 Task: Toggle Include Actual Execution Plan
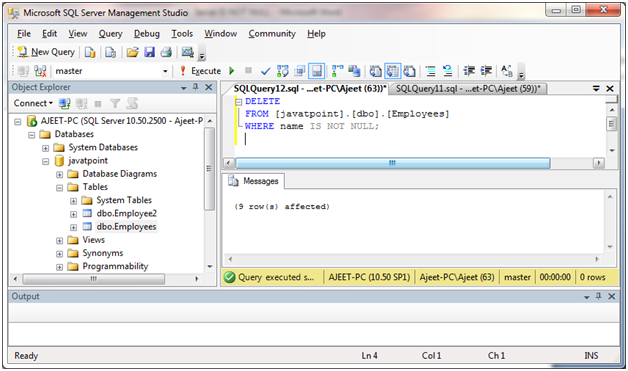[x=337, y=71]
